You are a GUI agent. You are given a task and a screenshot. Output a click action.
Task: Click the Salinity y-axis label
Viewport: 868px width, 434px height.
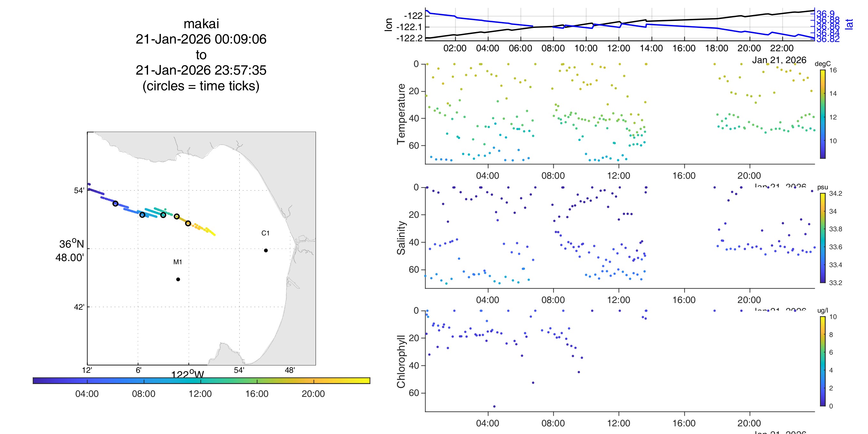click(401, 238)
